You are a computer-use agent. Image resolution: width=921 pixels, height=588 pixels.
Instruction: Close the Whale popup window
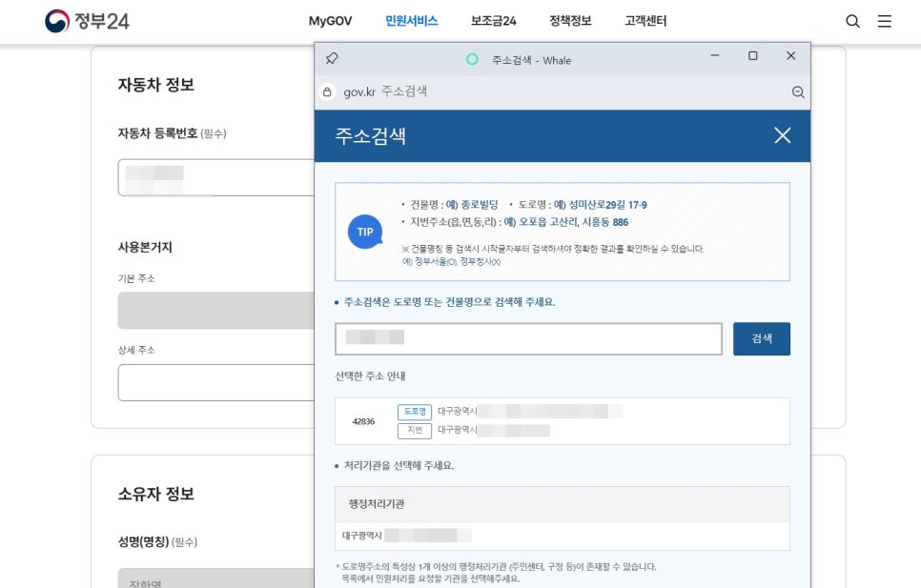click(x=790, y=55)
